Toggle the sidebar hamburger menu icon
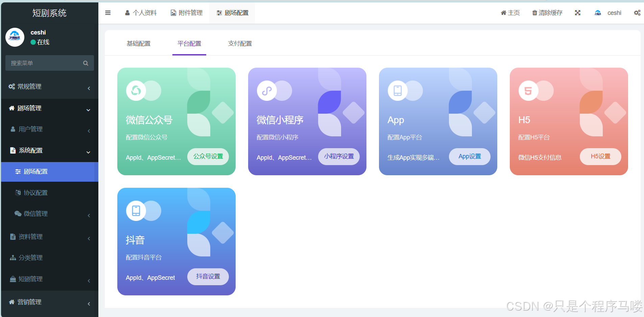 coord(108,13)
